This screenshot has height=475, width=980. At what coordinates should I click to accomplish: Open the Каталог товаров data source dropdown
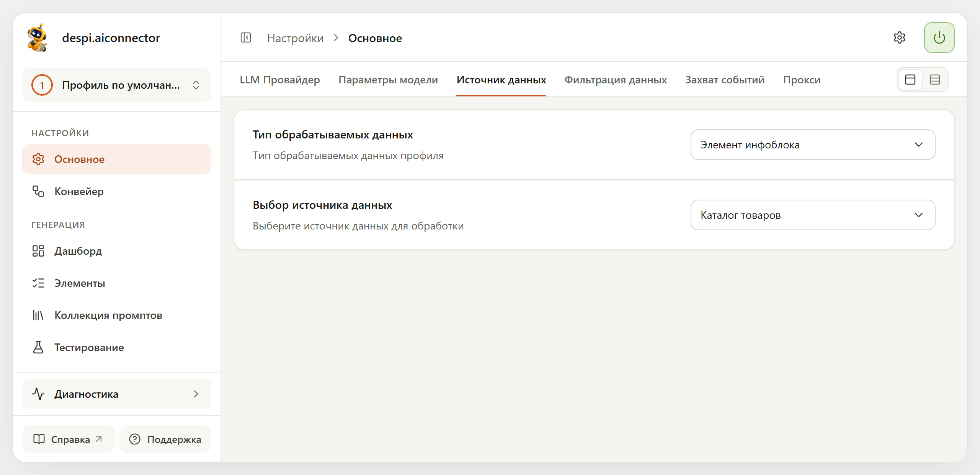[x=813, y=215]
